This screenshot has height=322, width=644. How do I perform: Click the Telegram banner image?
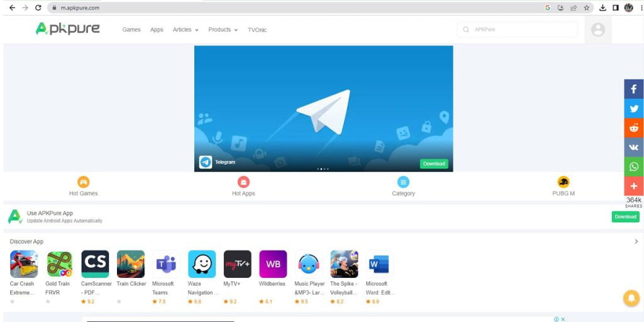(x=324, y=108)
